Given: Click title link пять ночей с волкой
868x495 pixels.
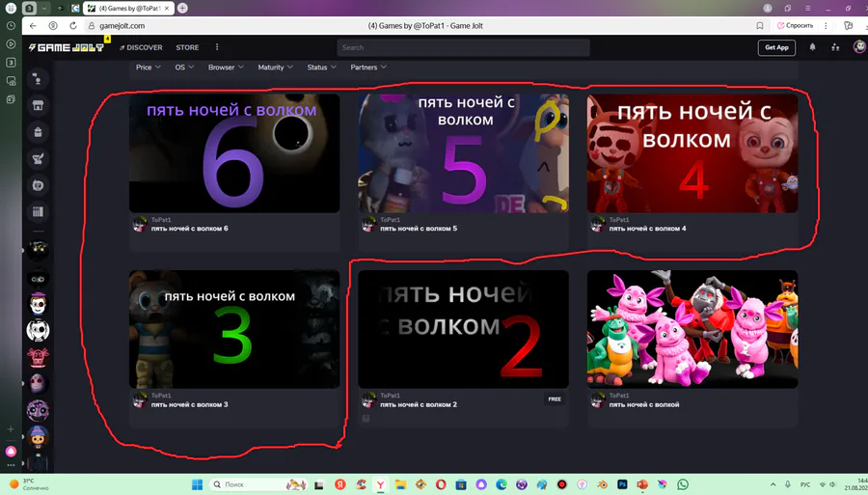Looking at the screenshot, I should 644,404.
